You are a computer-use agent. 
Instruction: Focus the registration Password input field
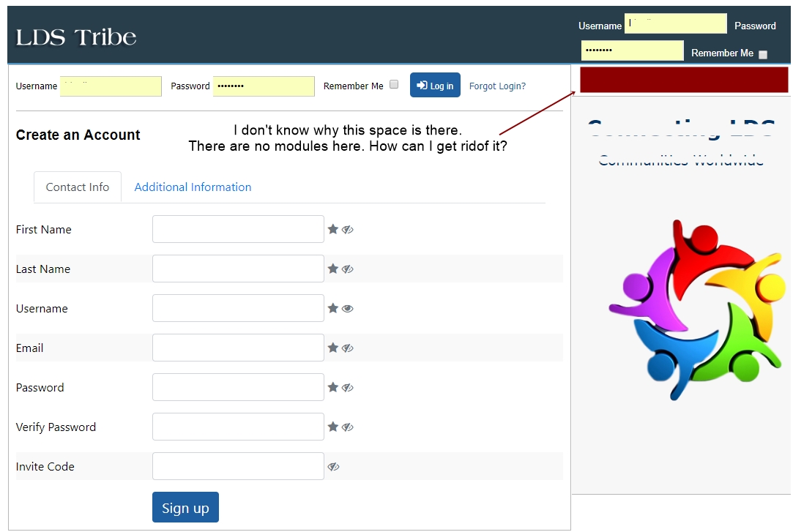238,387
